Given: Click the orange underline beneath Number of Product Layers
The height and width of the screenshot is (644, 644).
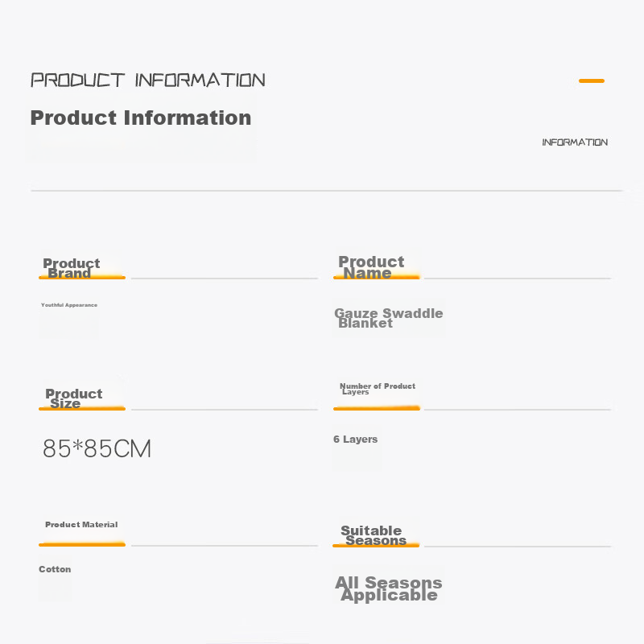Looking at the screenshot, I should (x=377, y=408).
